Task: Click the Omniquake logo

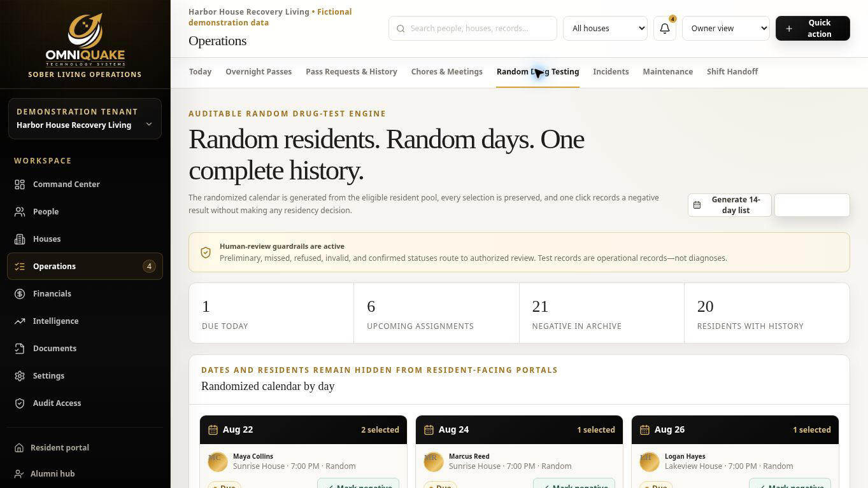Action: click(85, 40)
